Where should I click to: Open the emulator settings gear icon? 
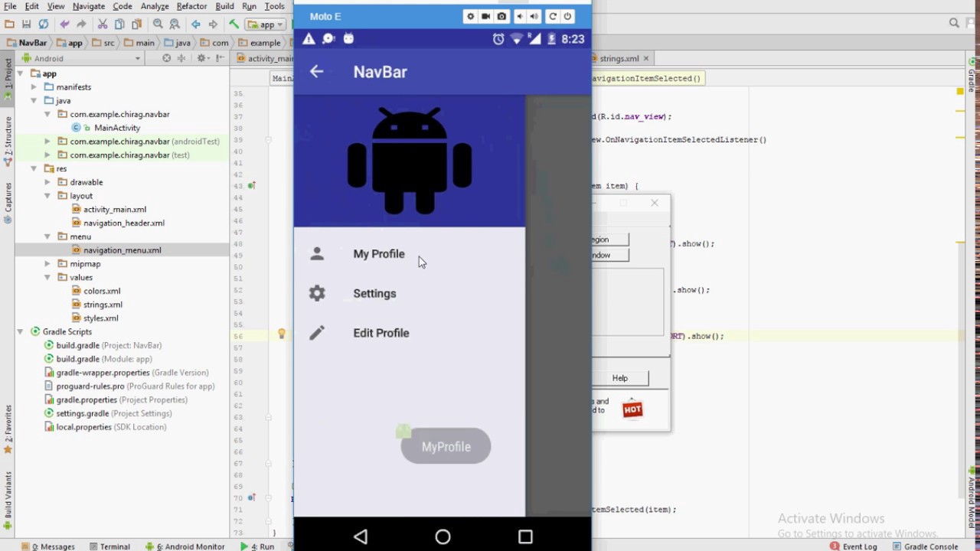[x=470, y=16]
